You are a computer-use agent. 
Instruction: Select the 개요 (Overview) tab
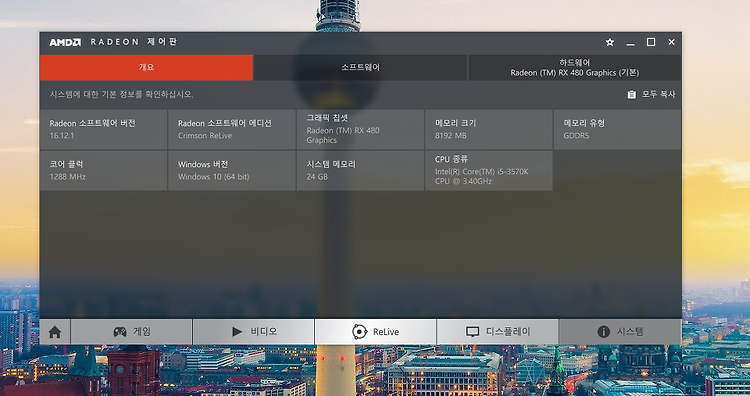146,67
